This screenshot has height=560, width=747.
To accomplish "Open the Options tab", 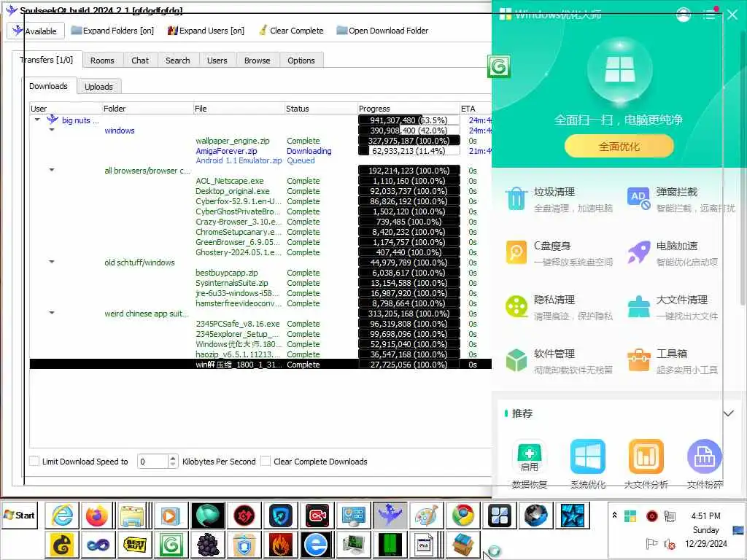I will click(301, 61).
